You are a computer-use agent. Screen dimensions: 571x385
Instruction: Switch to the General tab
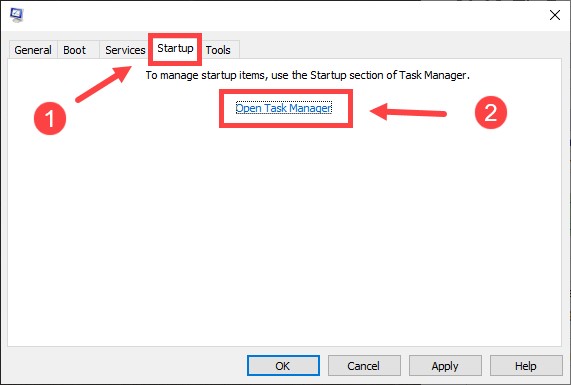point(33,50)
